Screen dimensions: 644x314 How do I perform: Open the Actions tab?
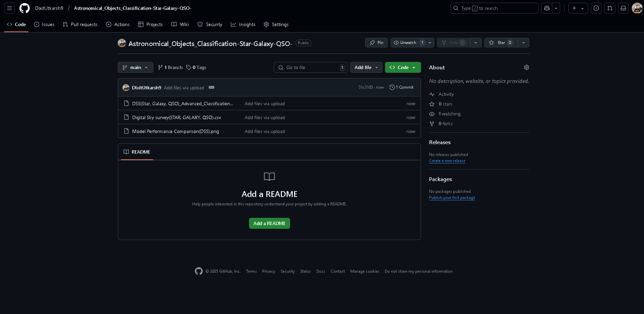coord(118,24)
